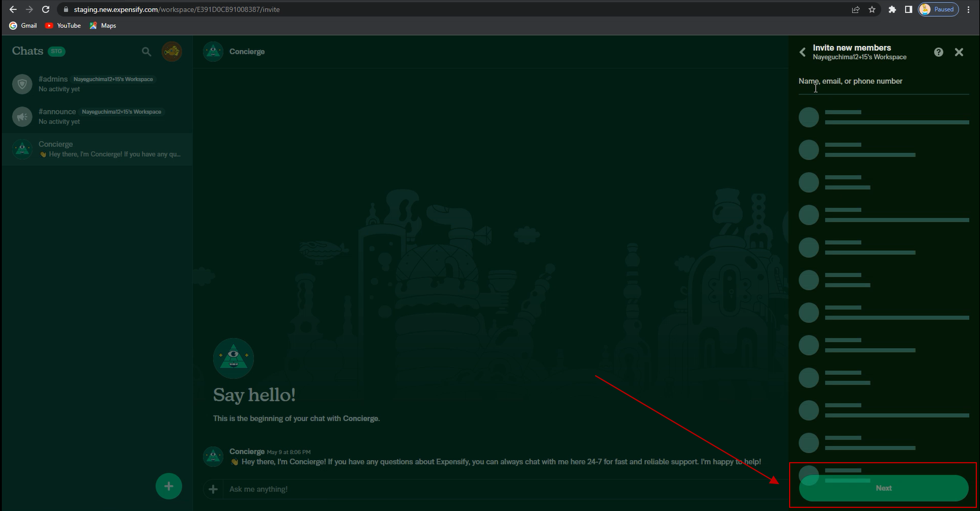Click the Concierge sender name in message

[x=247, y=452]
